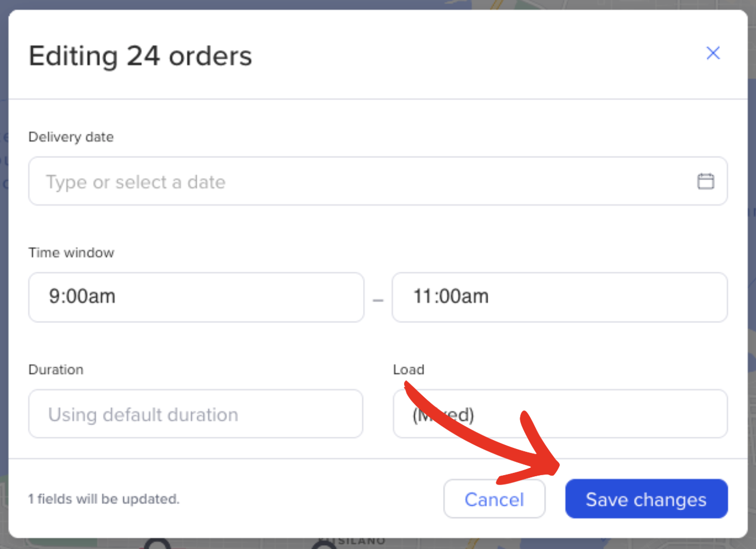Click the Time window label
Image resolution: width=756 pixels, height=549 pixels.
click(x=71, y=253)
